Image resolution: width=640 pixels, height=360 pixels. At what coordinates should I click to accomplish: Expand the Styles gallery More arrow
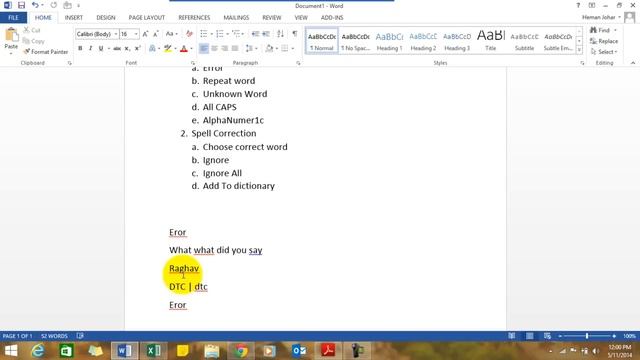[x=579, y=49]
